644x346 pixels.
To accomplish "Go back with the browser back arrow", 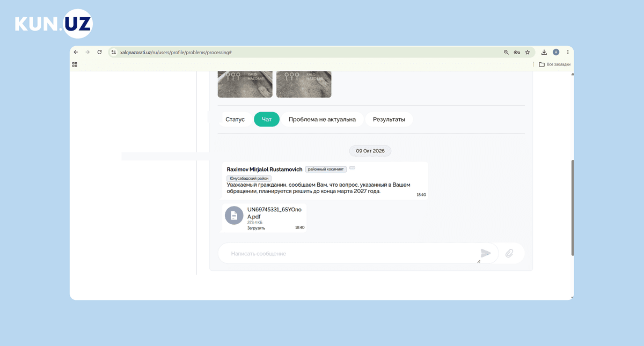I will (76, 52).
